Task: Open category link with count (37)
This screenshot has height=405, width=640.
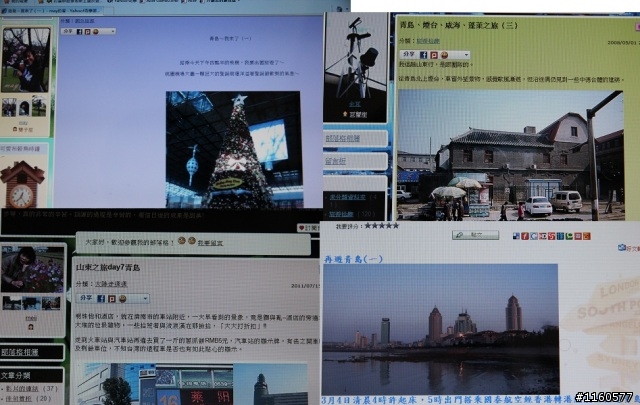Action: coord(22,389)
